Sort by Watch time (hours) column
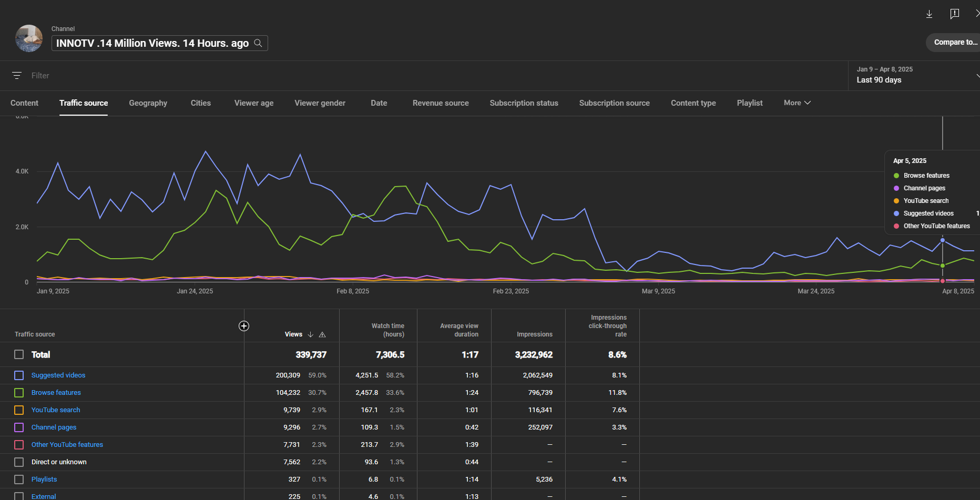Image resolution: width=980 pixels, height=500 pixels. click(388, 330)
